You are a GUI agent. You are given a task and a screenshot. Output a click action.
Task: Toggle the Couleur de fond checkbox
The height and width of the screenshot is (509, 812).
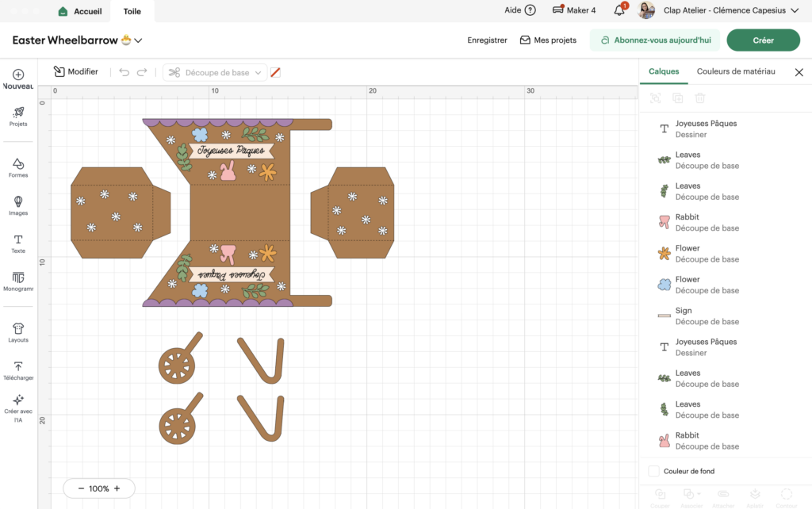(x=653, y=471)
